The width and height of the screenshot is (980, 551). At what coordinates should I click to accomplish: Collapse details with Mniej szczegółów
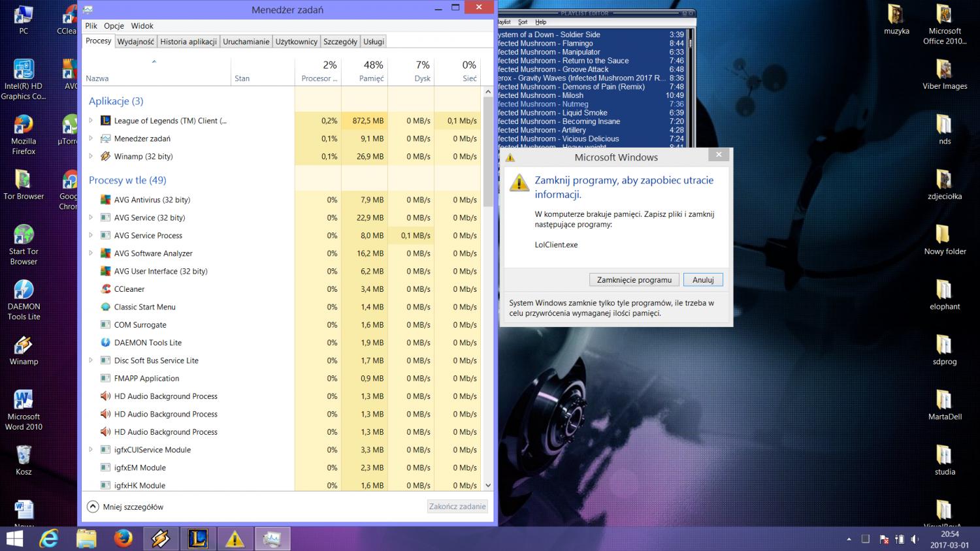pos(125,507)
